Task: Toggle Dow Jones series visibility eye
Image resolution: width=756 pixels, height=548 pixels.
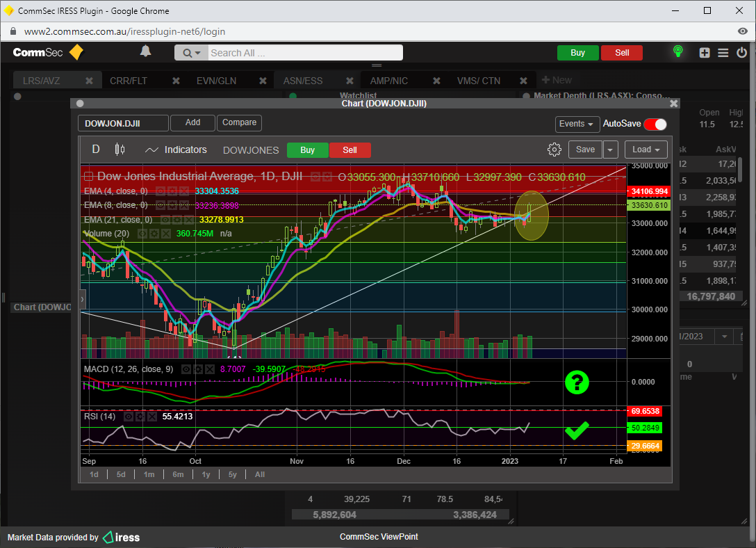Action: pos(315,177)
